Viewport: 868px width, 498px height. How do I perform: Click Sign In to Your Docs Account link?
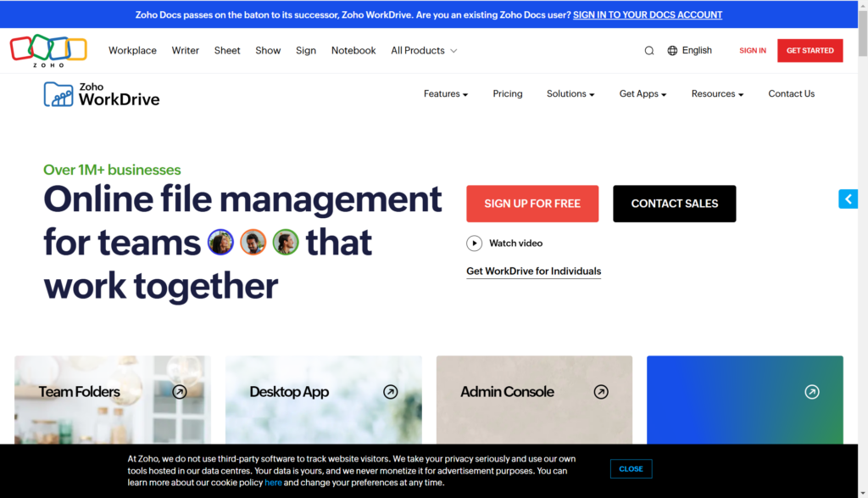[647, 15]
